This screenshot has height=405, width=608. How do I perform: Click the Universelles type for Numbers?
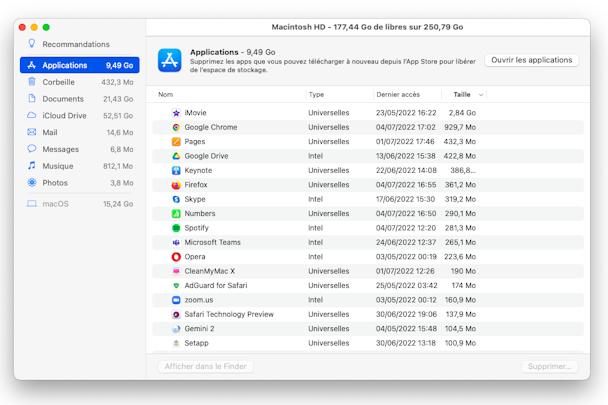point(329,214)
